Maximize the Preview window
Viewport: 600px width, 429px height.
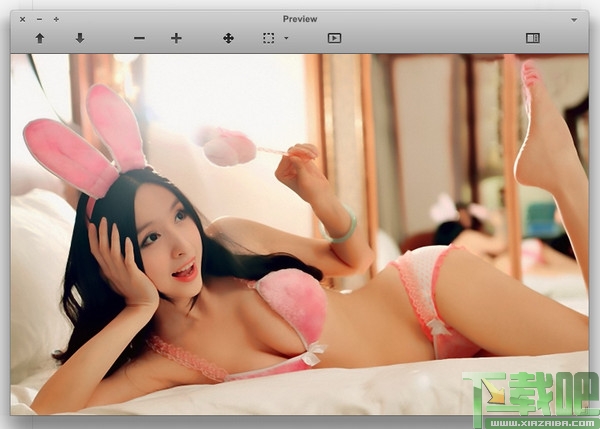coord(56,19)
